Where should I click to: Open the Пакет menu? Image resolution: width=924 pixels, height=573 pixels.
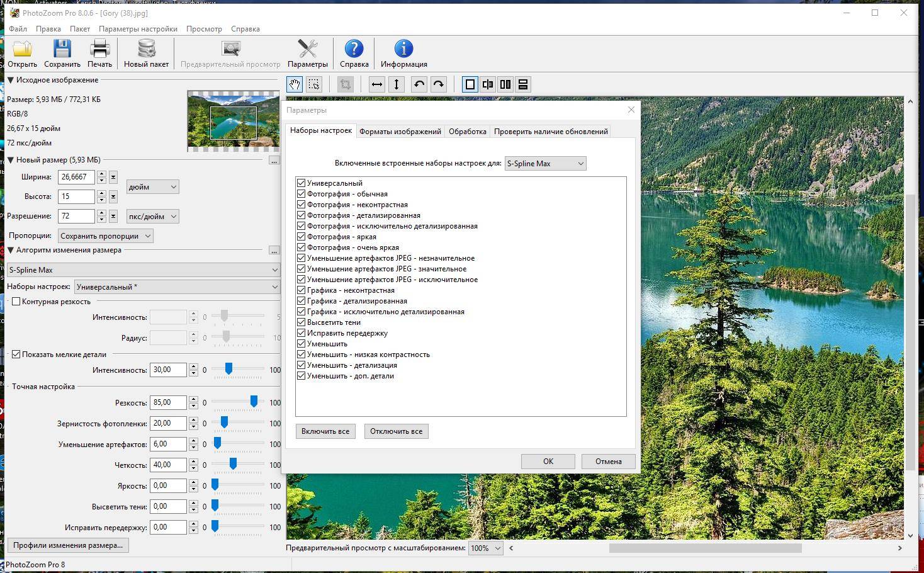point(80,29)
